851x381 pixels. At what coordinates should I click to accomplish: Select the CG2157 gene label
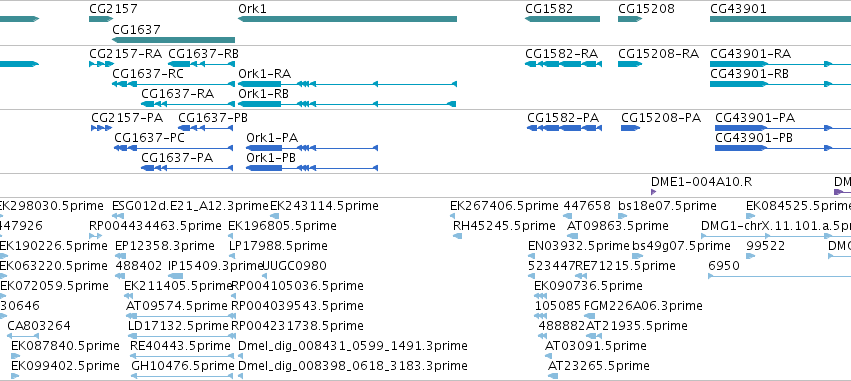(113, 9)
